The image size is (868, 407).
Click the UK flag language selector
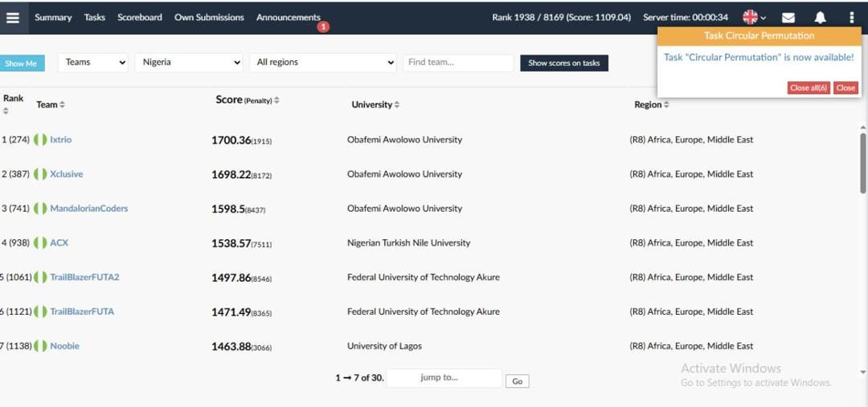point(754,17)
